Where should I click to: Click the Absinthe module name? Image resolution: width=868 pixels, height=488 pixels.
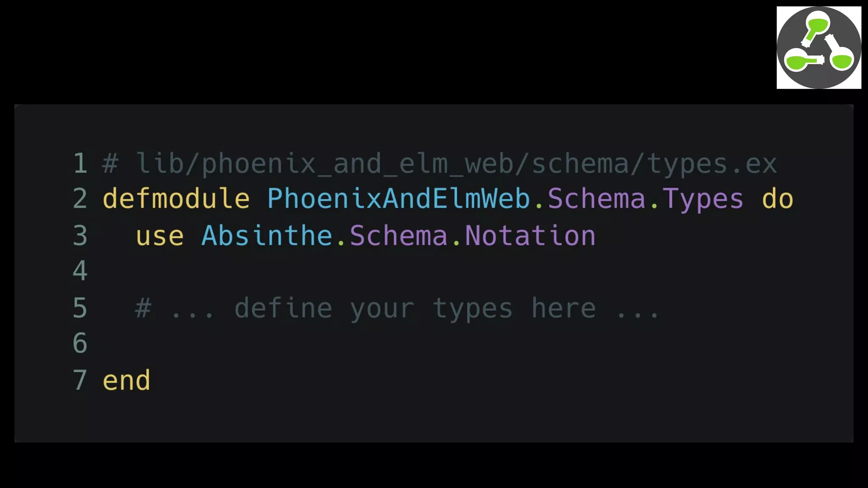click(267, 236)
